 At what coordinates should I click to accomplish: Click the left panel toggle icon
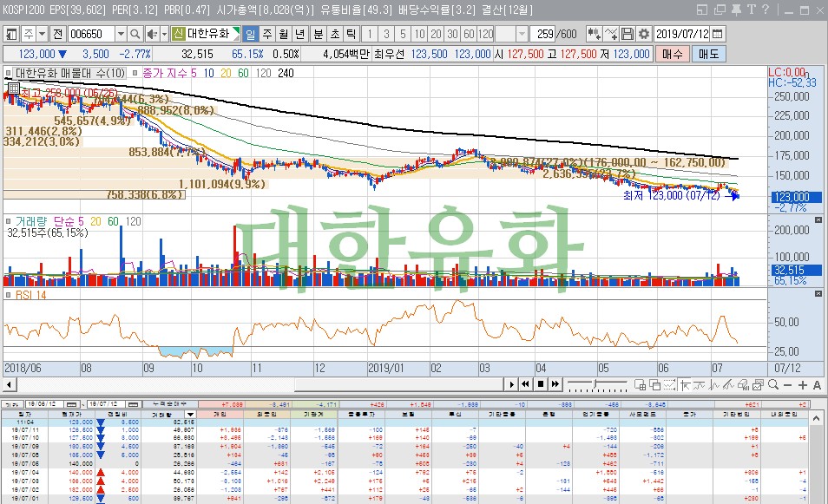click(x=11, y=35)
